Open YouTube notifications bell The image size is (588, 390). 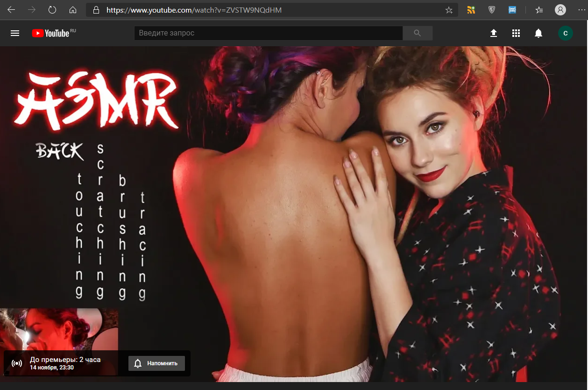point(538,33)
